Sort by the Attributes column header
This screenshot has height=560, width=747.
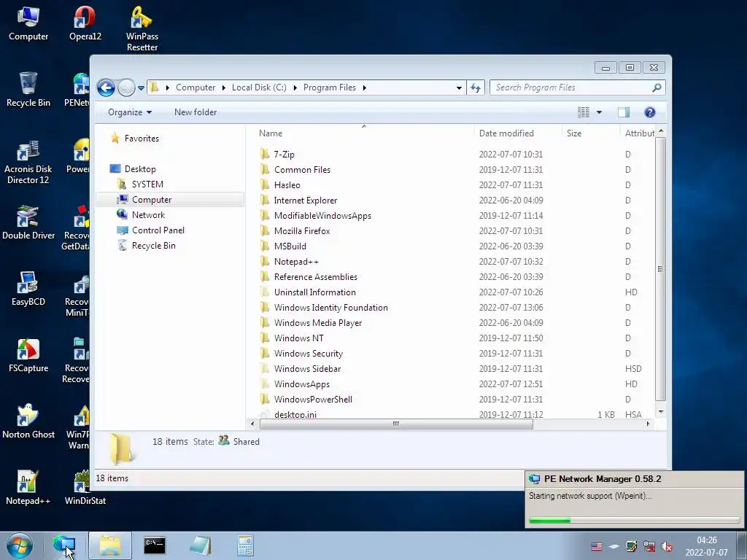point(638,133)
